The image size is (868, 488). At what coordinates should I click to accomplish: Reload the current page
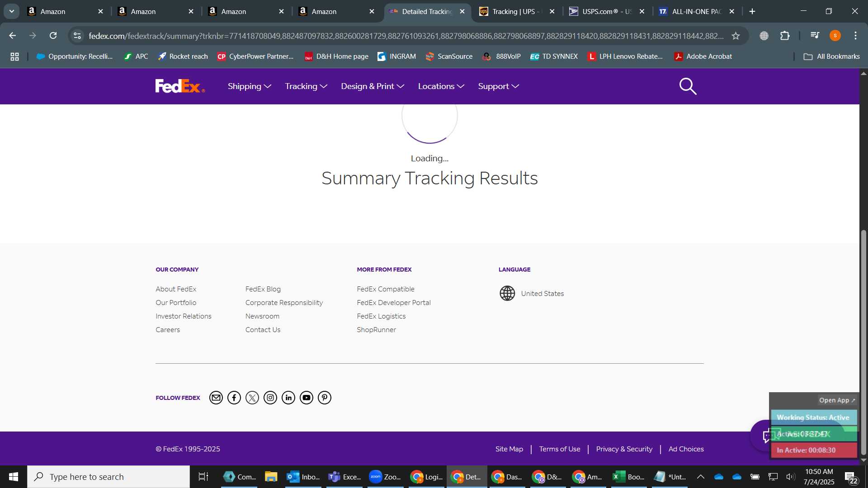click(x=53, y=36)
